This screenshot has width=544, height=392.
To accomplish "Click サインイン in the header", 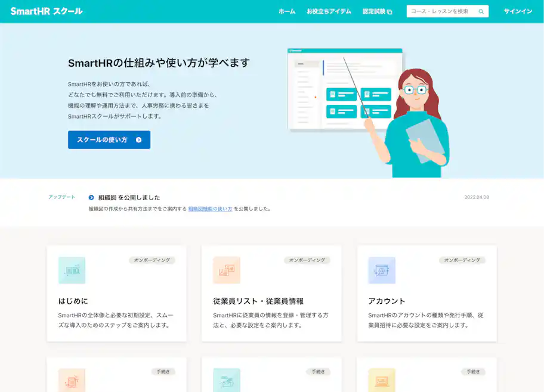I will (x=518, y=11).
